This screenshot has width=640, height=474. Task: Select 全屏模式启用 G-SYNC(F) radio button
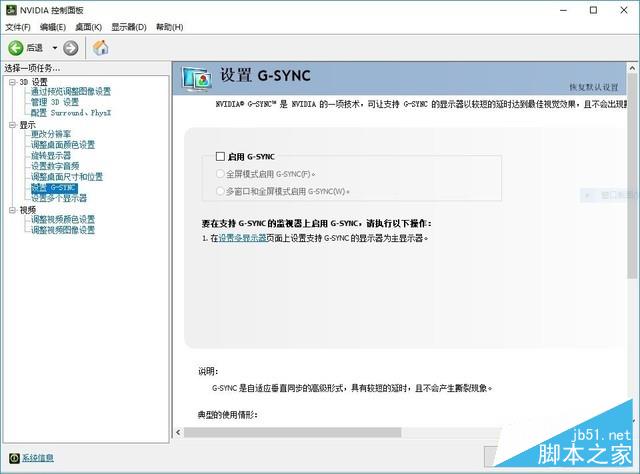coord(220,174)
